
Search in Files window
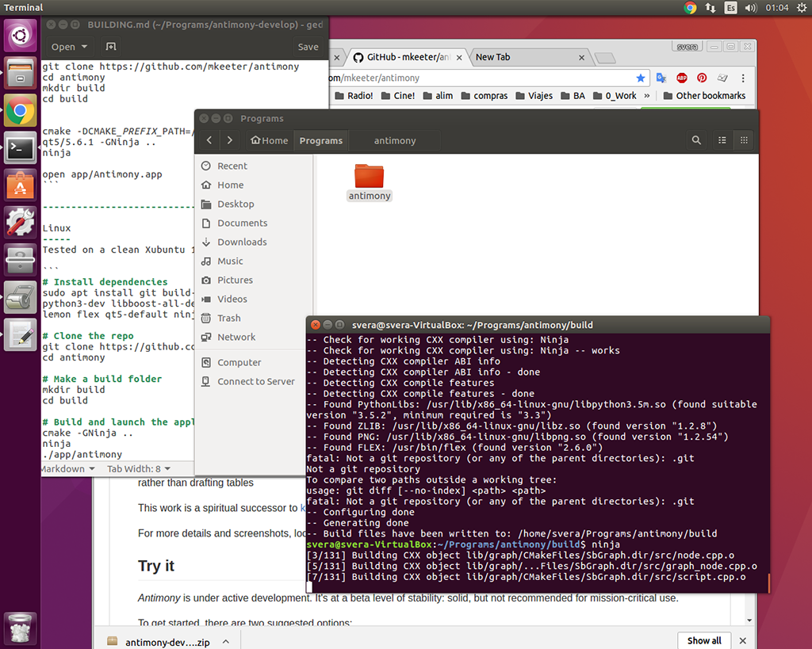[x=696, y=140]
